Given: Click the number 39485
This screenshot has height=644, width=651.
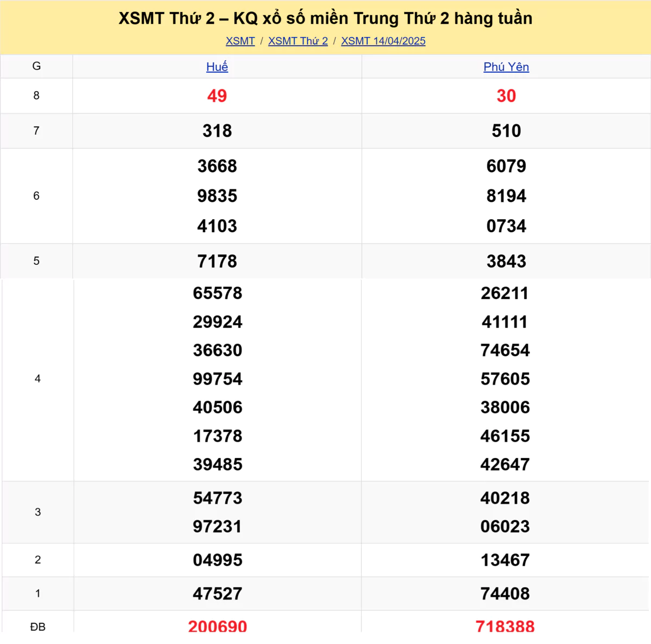Looking at the screenshot, I should point(218,464).
